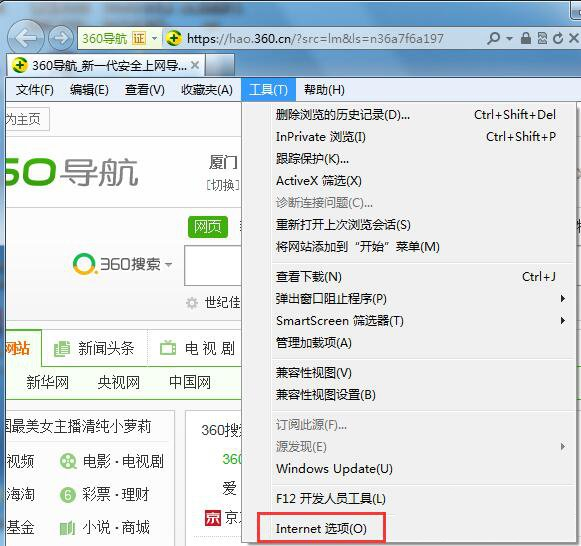The width and height of the screenshot is (581, 546).
Task: Click the 工具(T) menu
Action: pos(269,90)
